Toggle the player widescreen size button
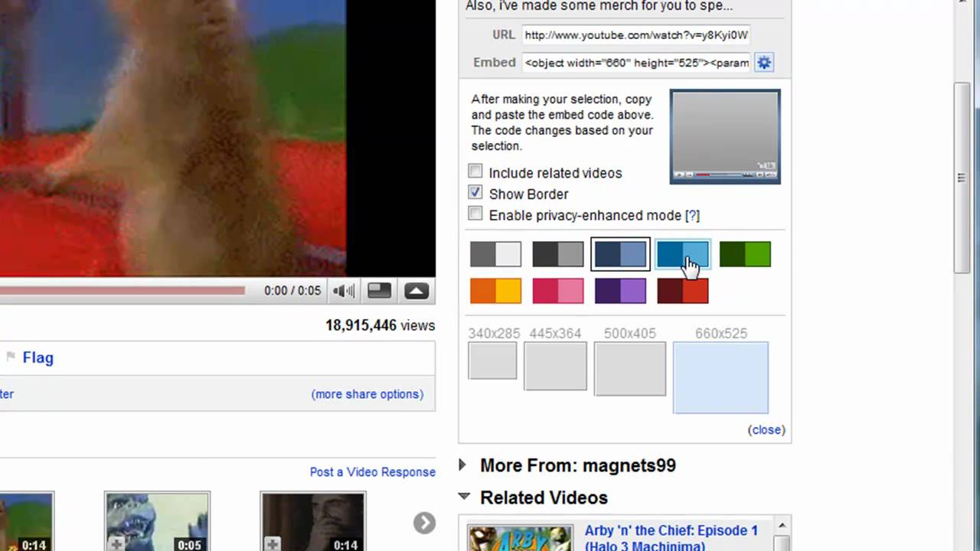Screen dimensions: 980x551 [379, 291]
